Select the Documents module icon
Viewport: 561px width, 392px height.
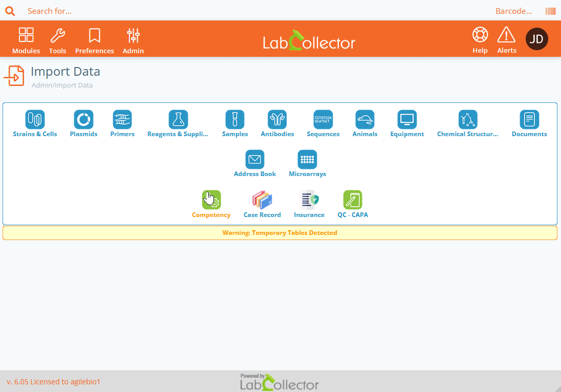pyautogui.click(x=529, y=119)
